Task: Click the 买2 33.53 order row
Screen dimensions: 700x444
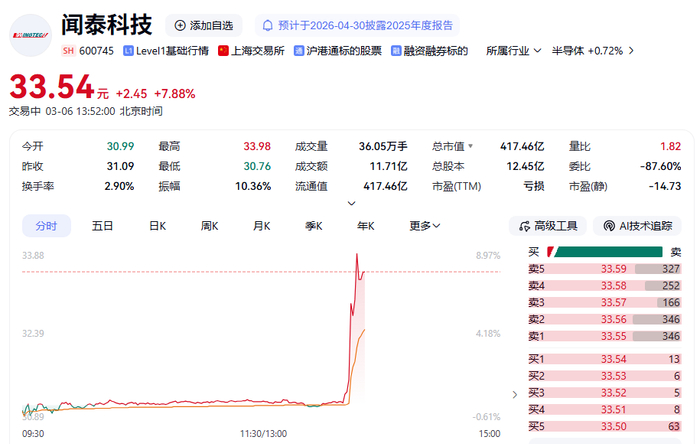Action: (x=604, y=376)
